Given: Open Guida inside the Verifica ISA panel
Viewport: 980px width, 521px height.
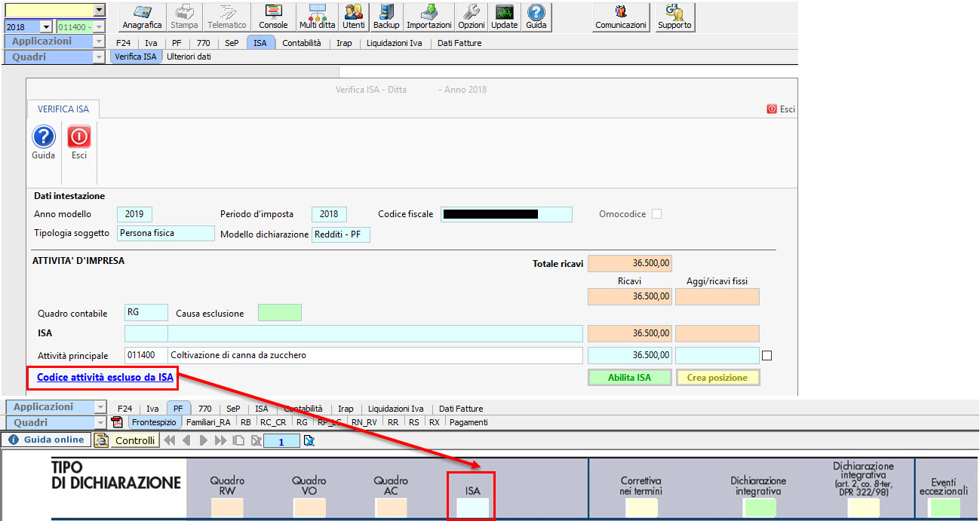Looking at the screenshot, I should pos(43,143).
